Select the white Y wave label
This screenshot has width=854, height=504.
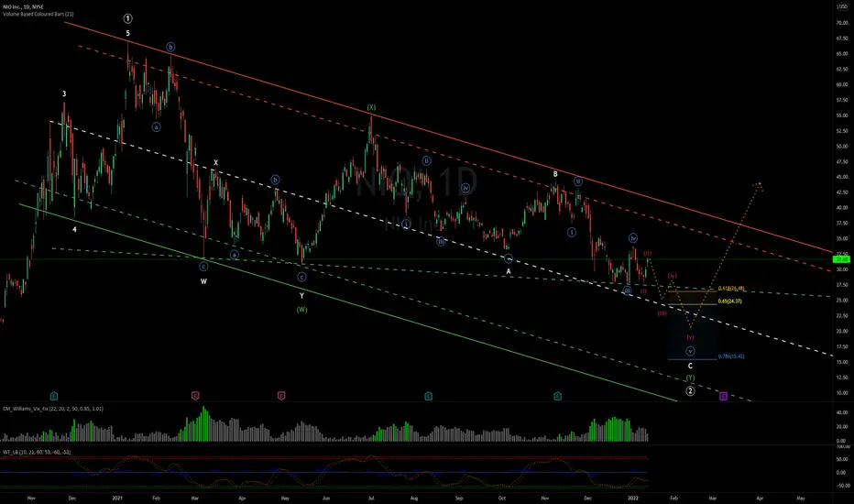pyautogui.click(x=301, y=296)
